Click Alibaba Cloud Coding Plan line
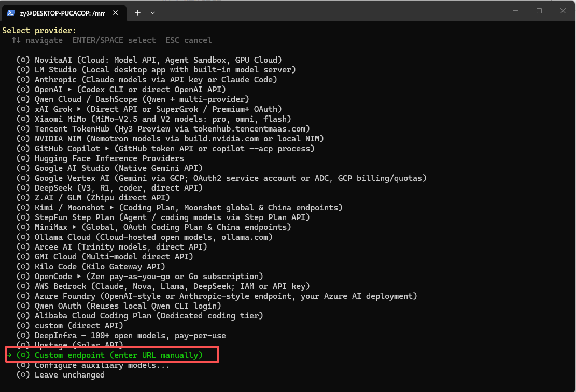This screenshot has width=576, height=392. 140,316
